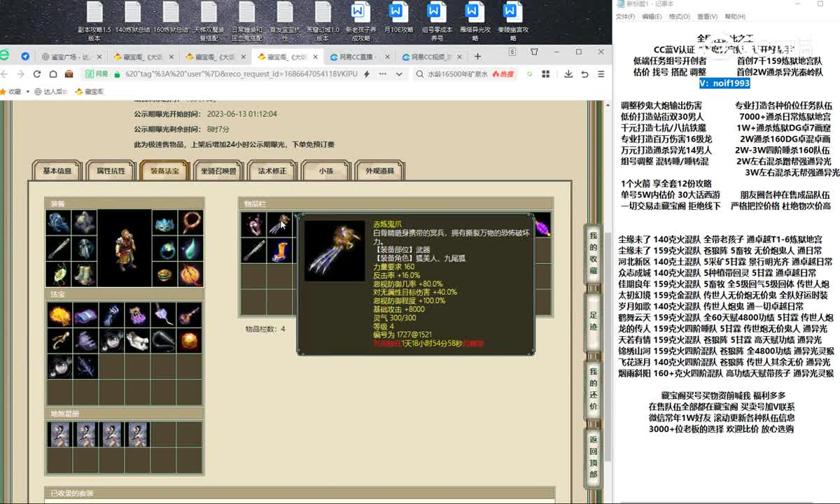The width and height of the screenshot is (840, 504).
Task: Open Notepad 查看 menu
Action: click(x=707, y=16)
